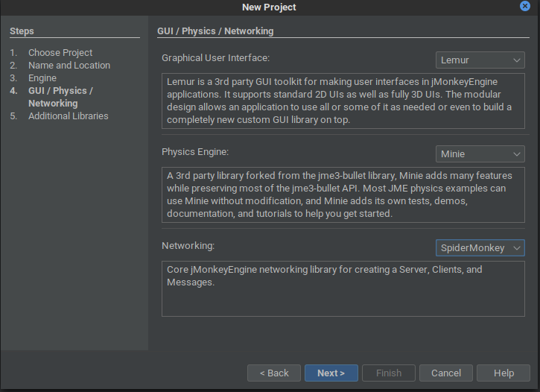Image resolution: width=540 pixels, height=392 pixels.
Task: Go to the Next step
Action: coord(331,373)
